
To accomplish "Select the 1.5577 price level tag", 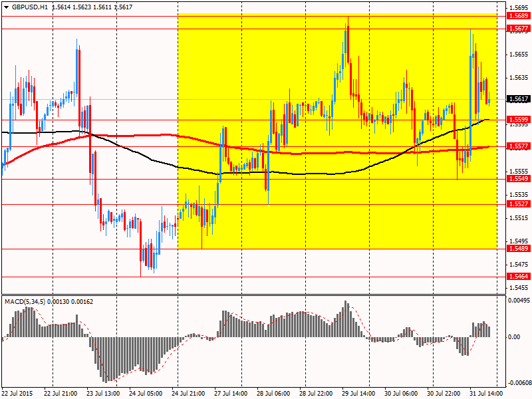I will [x=518, y=146].
